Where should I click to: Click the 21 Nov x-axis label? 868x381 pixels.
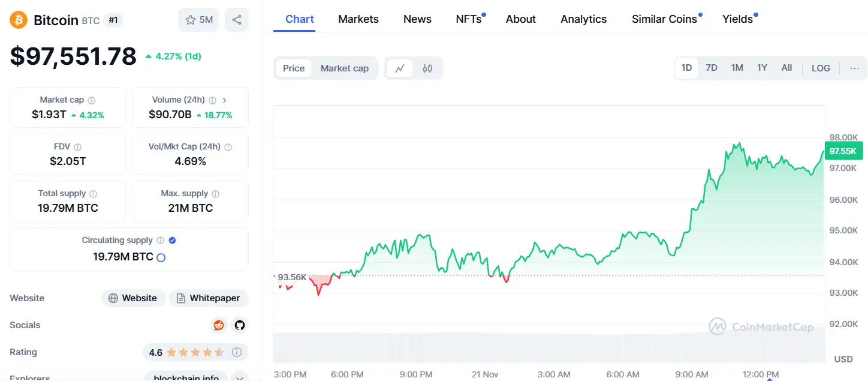(485, 374)
